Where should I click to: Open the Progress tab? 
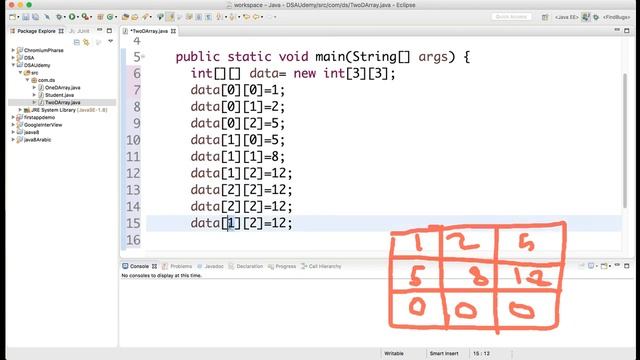click(x=282, y=266)
